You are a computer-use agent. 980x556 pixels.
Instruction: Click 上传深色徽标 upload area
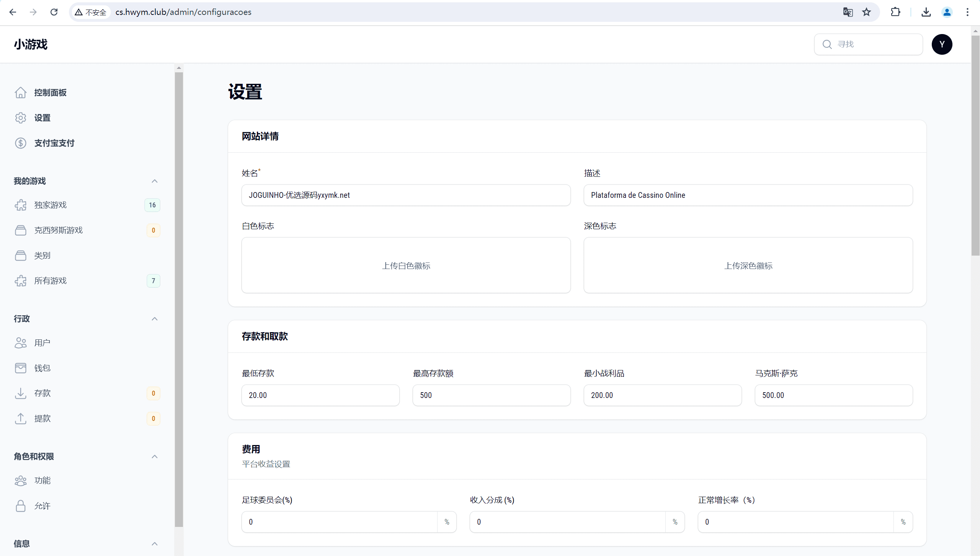pyautogui.click(x=748, y=266)
